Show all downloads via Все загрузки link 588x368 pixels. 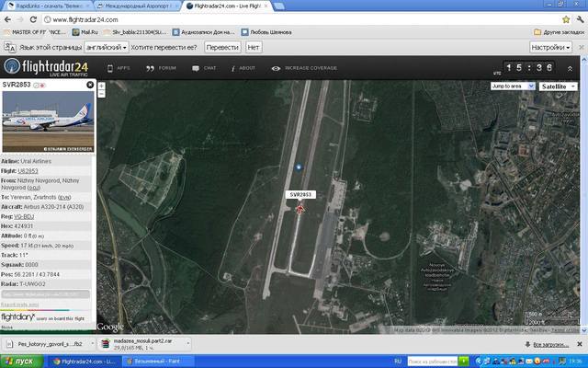point(551,344)
